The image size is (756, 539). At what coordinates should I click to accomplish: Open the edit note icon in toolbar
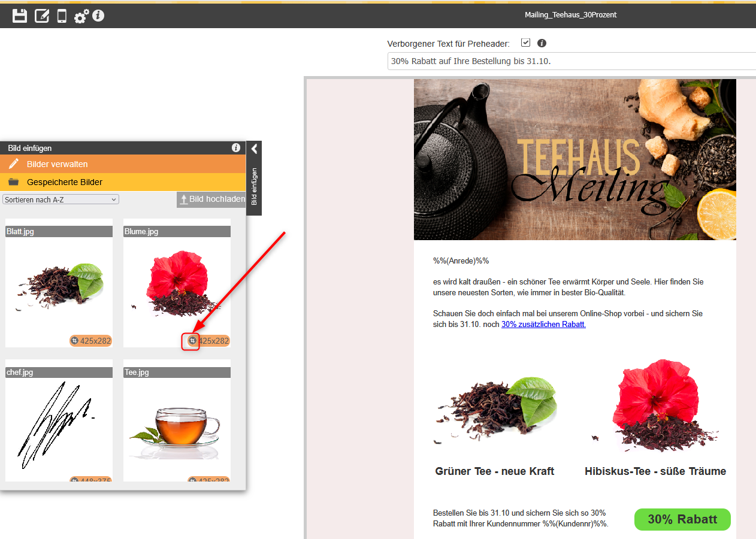pyautogui.click(x=41, y=16)
